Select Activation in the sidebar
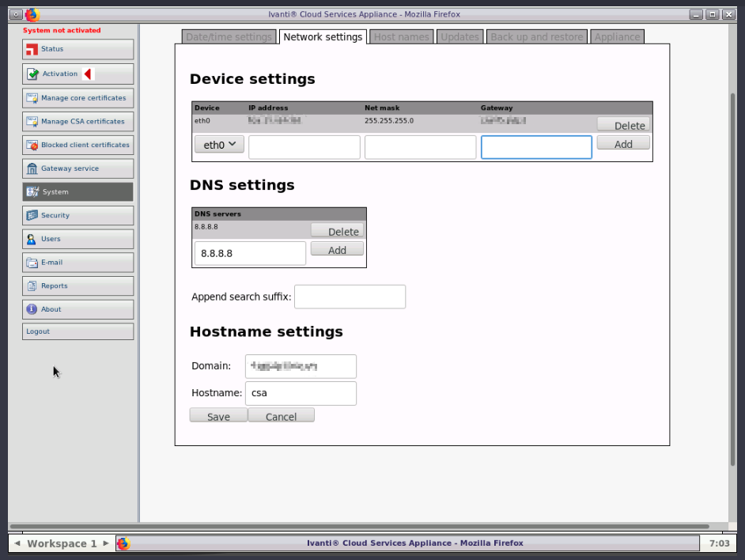The image size is (745, 560). pos(71,74)
